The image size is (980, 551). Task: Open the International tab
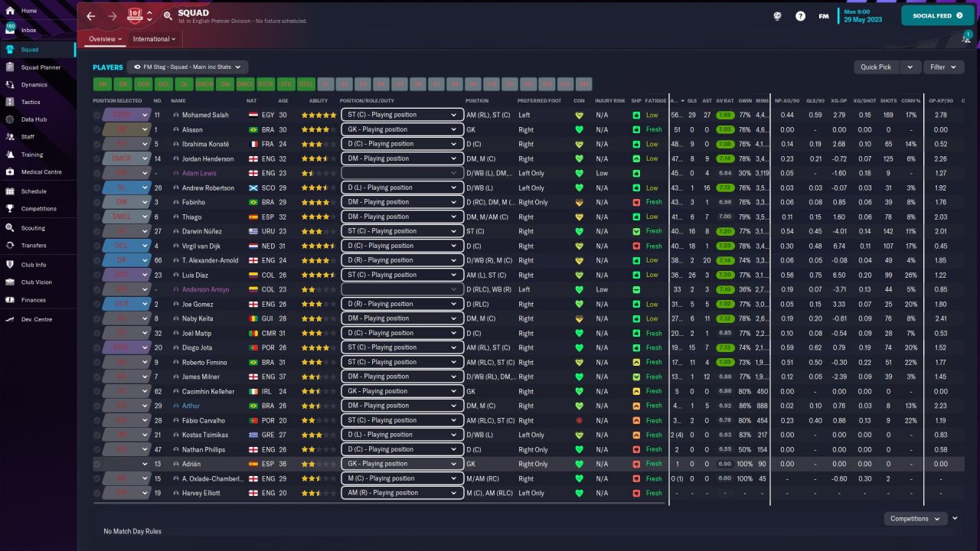click(155, 39)
